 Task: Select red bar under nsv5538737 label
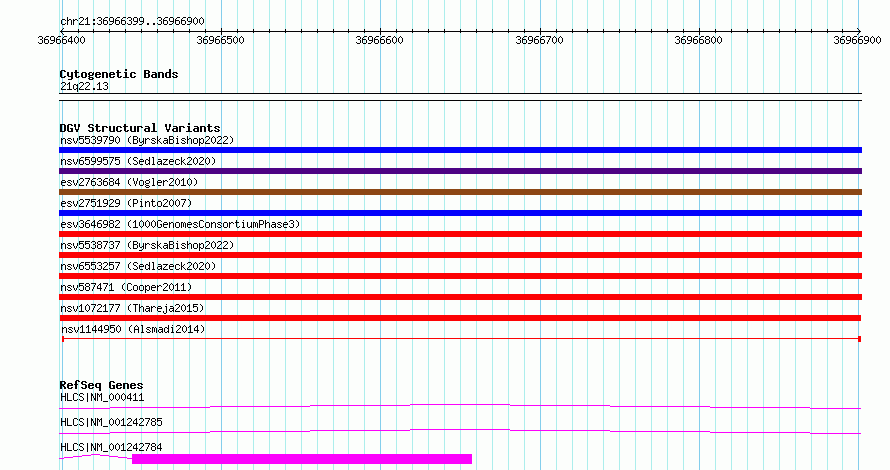tap(460, 255)
